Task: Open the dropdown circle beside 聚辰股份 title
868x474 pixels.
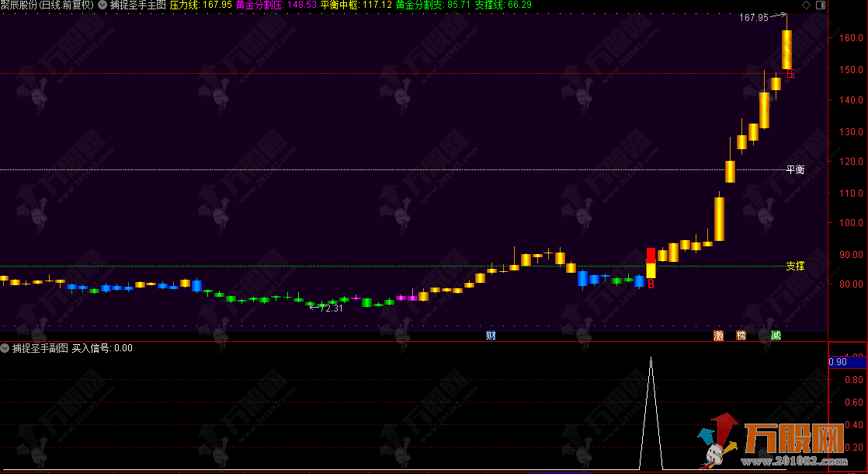Action: click(102, 5)
